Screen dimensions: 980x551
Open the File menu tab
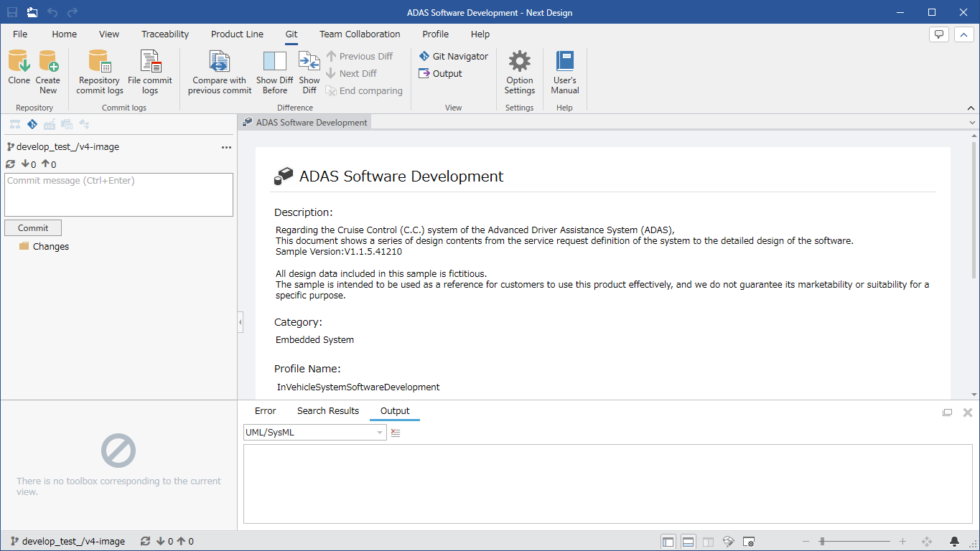tap(20, 34)
